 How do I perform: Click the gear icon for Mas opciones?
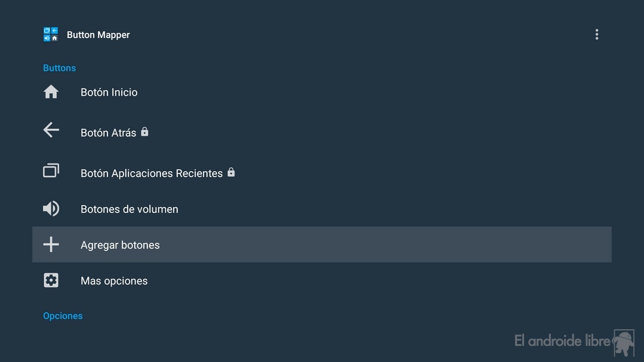pyautogui.click(x=51, y=280)
